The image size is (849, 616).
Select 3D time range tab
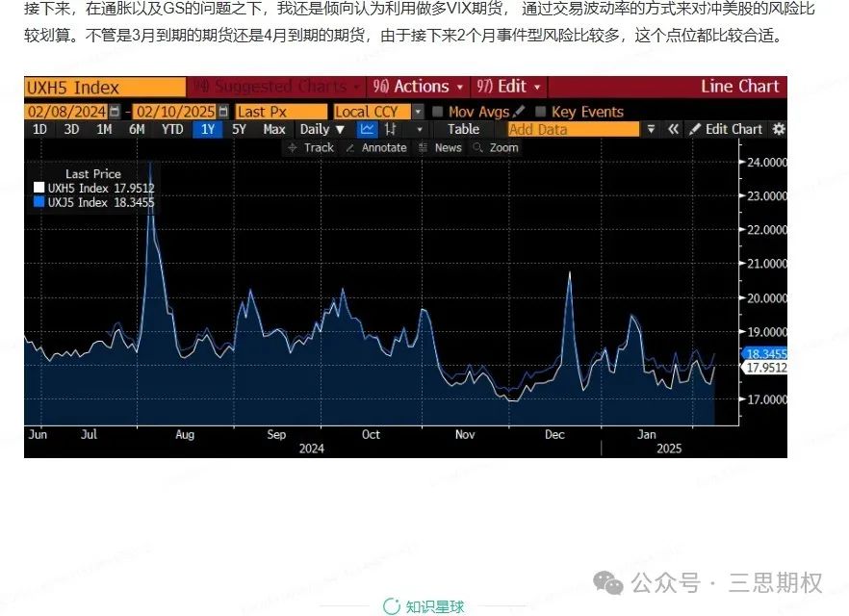[71, 129]
